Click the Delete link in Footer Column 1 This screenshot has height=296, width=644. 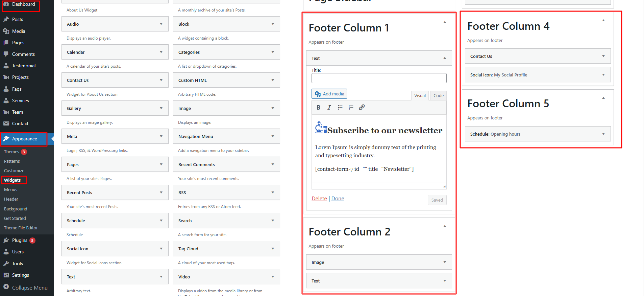(319, 198)
